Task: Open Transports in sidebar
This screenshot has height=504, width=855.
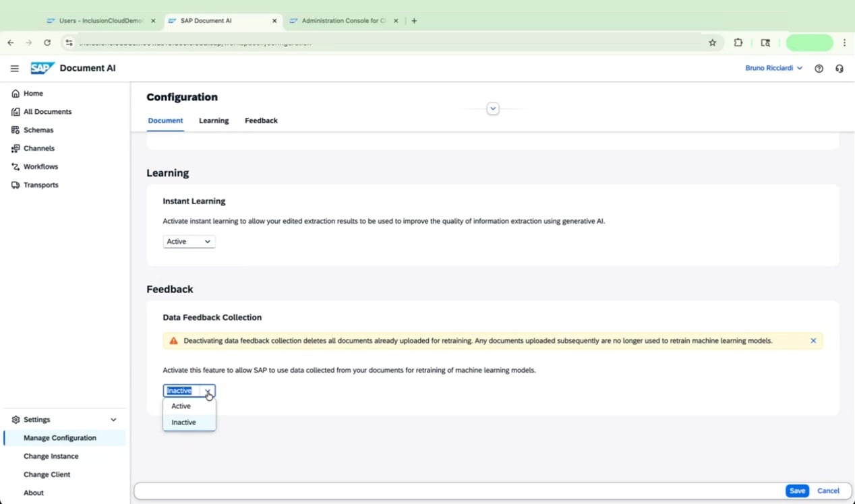Action: (65, 185)
